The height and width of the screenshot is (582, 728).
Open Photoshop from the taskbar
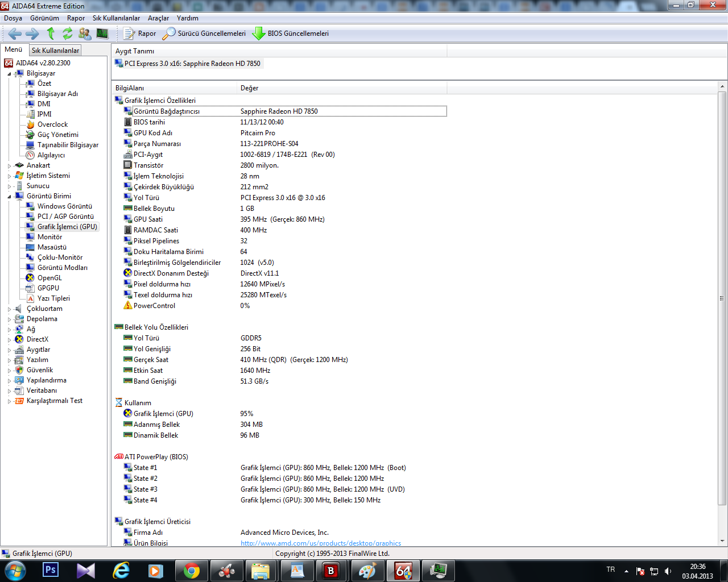[x=51, y=570]
